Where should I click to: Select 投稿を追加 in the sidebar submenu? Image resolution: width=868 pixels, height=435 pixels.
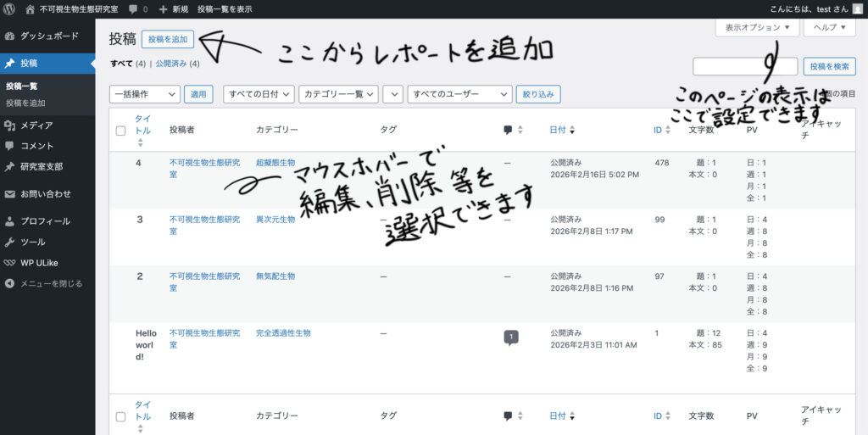(x=25, y=103)
